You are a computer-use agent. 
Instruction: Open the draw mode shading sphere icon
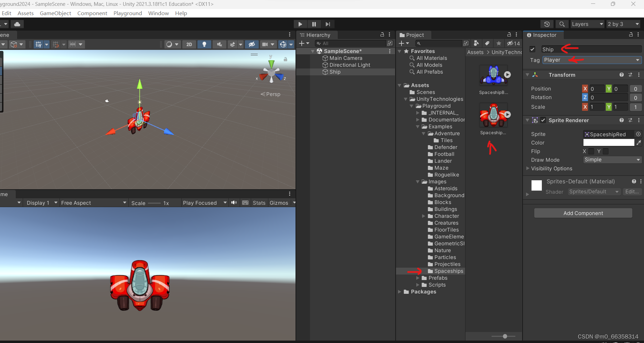coord(169,44)
